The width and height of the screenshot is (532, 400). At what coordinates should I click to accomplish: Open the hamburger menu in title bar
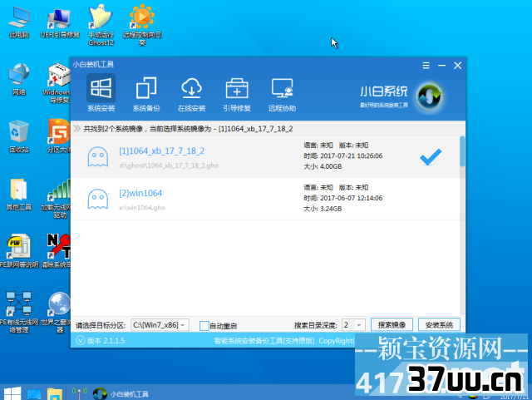(426, 65)
